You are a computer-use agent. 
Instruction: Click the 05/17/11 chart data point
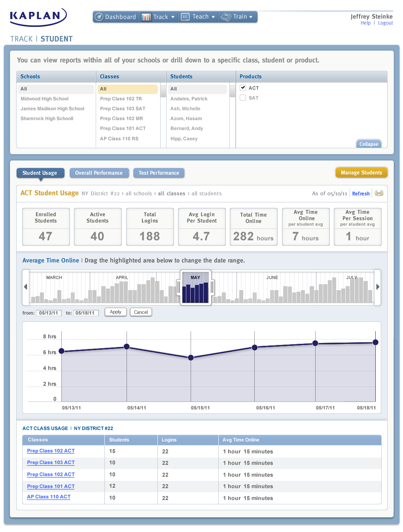(315, 343)
